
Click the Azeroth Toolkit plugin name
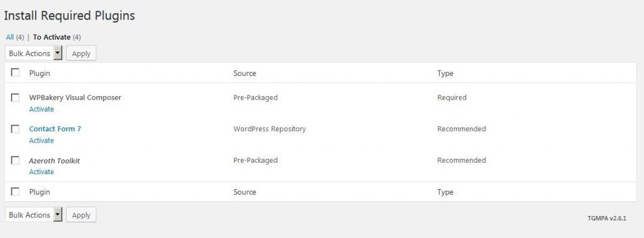click(54, 161)
